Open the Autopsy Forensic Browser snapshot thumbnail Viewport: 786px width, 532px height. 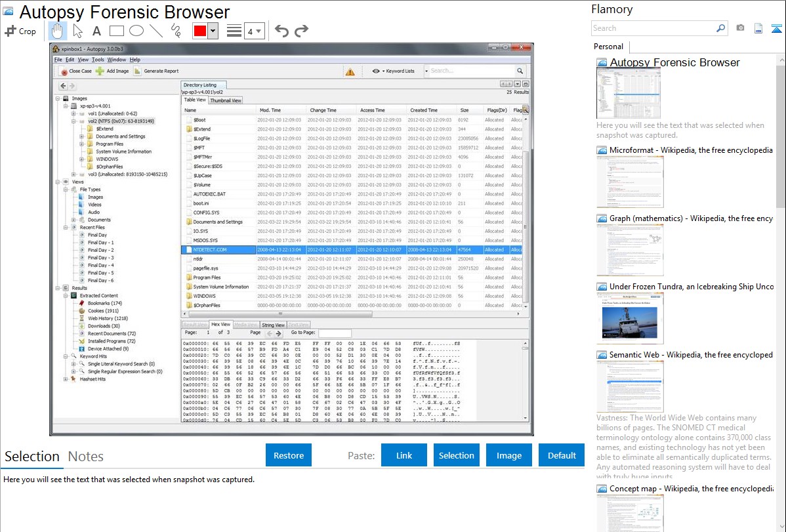coord(628,93)
